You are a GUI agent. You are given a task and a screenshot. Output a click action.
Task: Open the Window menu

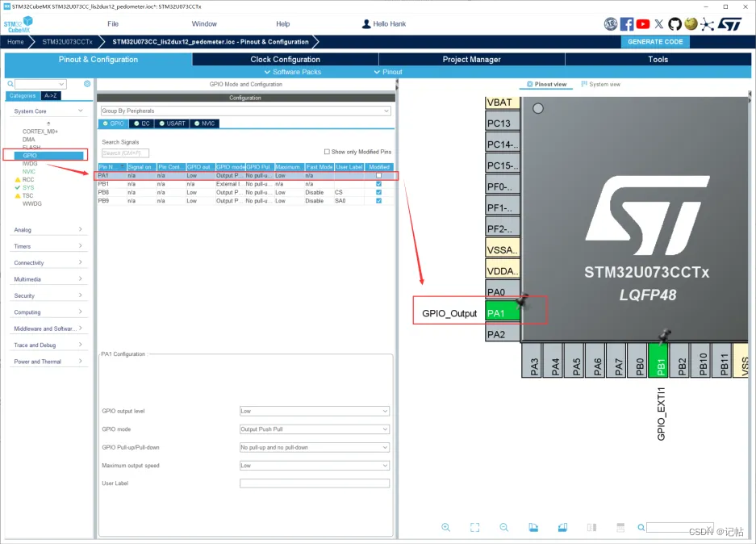coord(204,23)
